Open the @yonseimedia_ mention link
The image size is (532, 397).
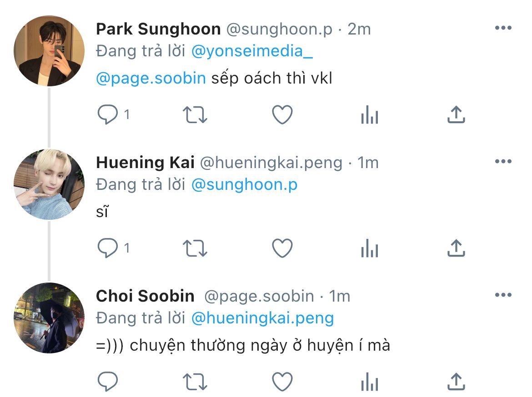252,51
